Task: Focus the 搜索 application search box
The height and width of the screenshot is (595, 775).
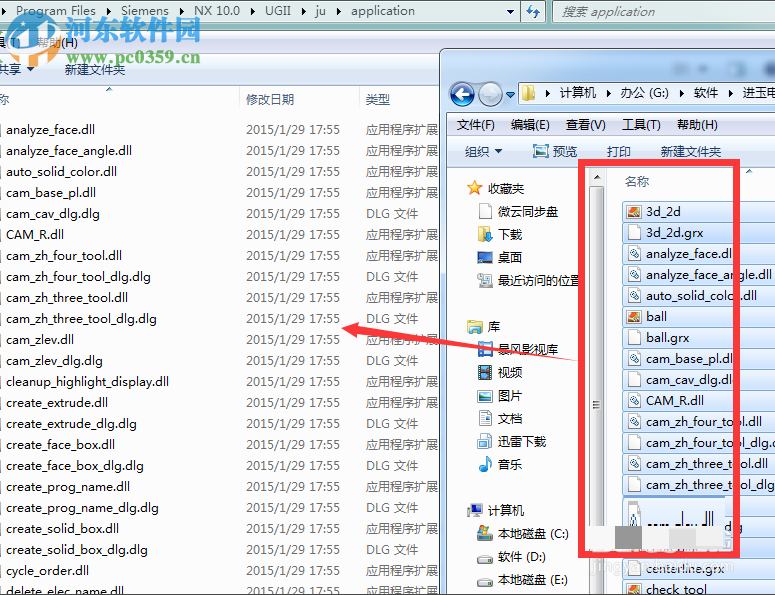Action: [x=662, y=11]
